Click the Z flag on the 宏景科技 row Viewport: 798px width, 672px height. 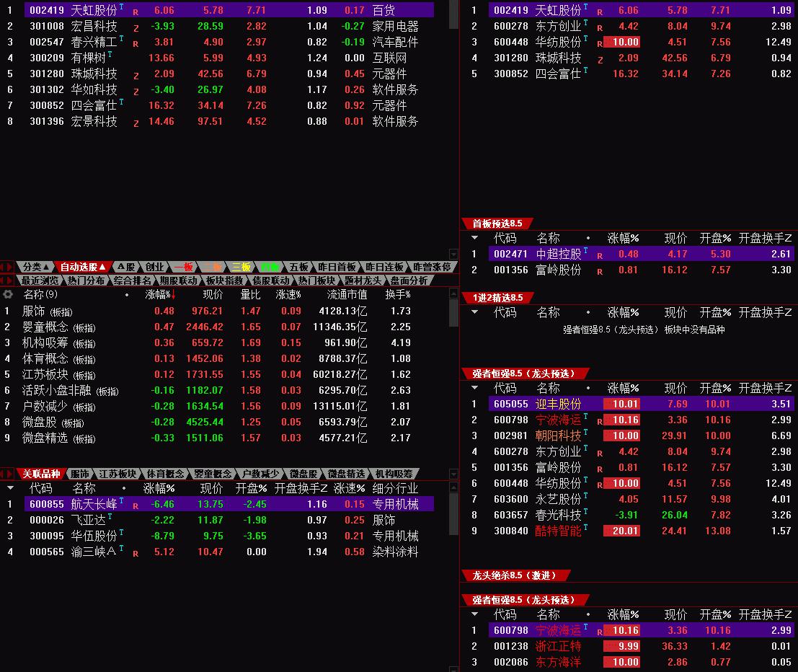point(136,124)
